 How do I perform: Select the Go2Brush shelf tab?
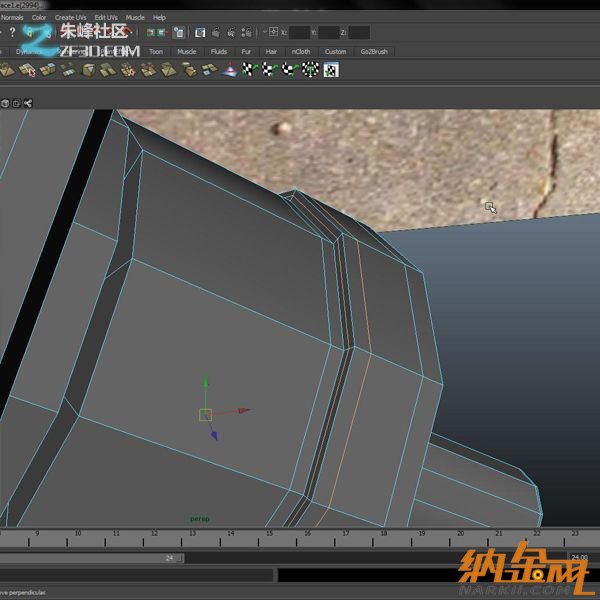[x=374, y=51]
